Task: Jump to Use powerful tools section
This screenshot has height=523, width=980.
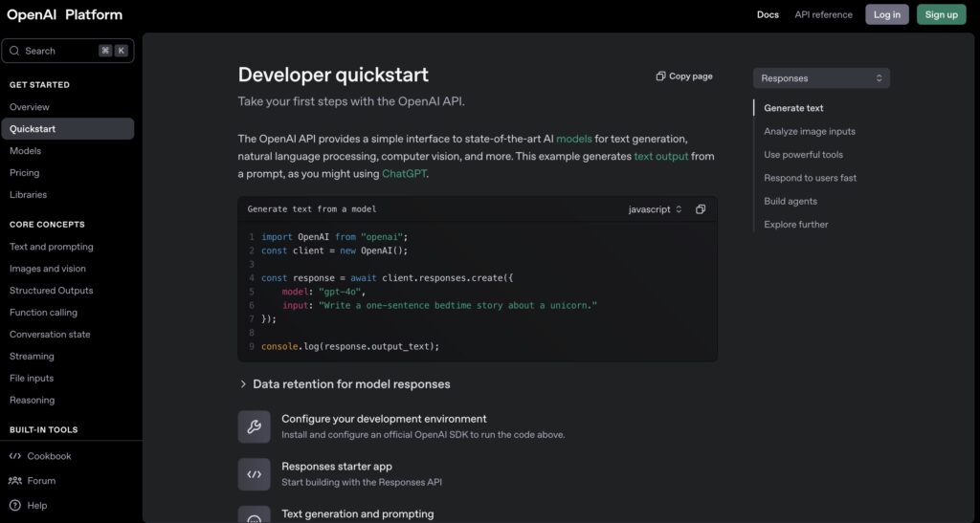Action: tap(803, 155)
